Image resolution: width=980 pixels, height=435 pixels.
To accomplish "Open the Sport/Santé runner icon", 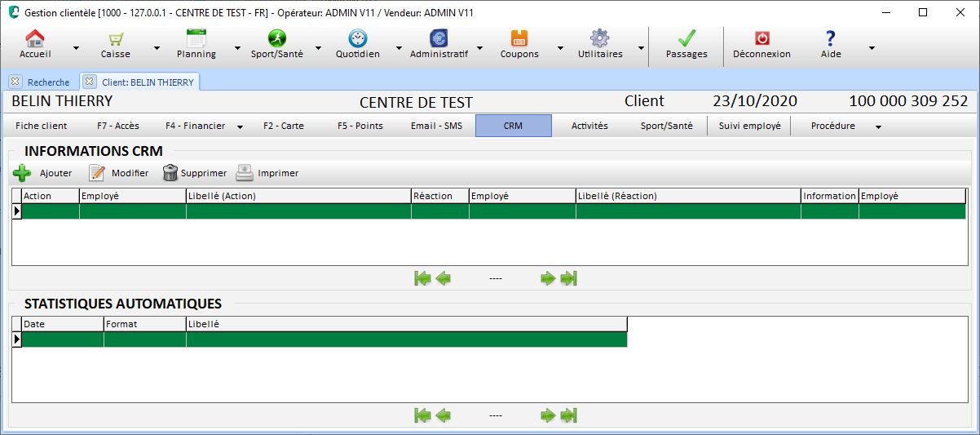I will (277, 38).
